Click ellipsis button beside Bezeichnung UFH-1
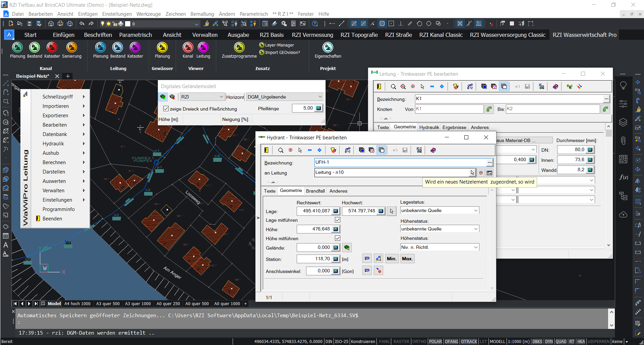Image resolution: width=644 pixels, height=345 pixels. [490, 162]
